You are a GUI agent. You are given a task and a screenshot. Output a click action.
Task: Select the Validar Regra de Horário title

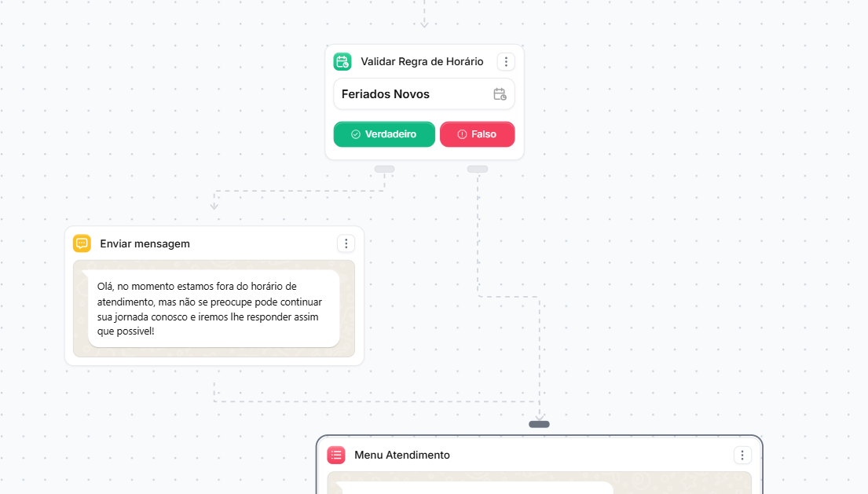click(x=422, y=61)
